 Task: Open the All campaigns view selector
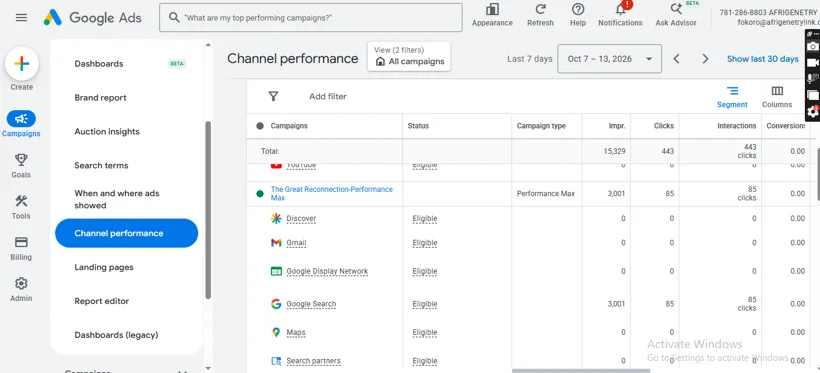click(x=409, y=56)
